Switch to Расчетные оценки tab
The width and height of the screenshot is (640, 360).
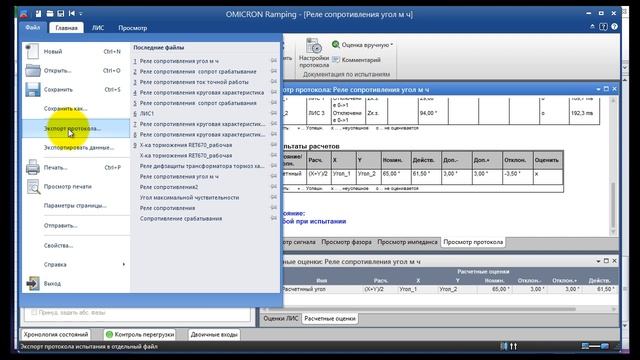tap(330, 318)
